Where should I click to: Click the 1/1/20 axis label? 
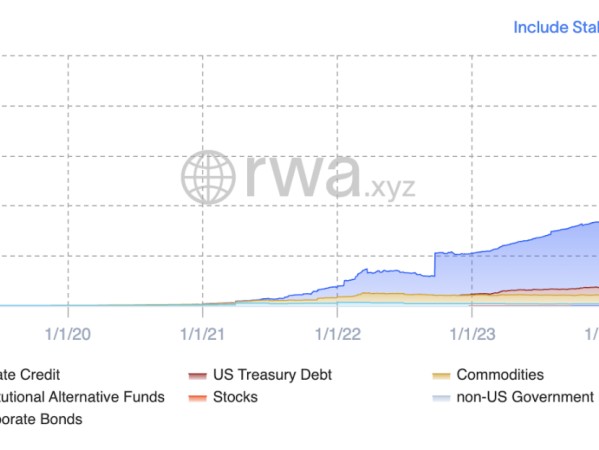68,334
